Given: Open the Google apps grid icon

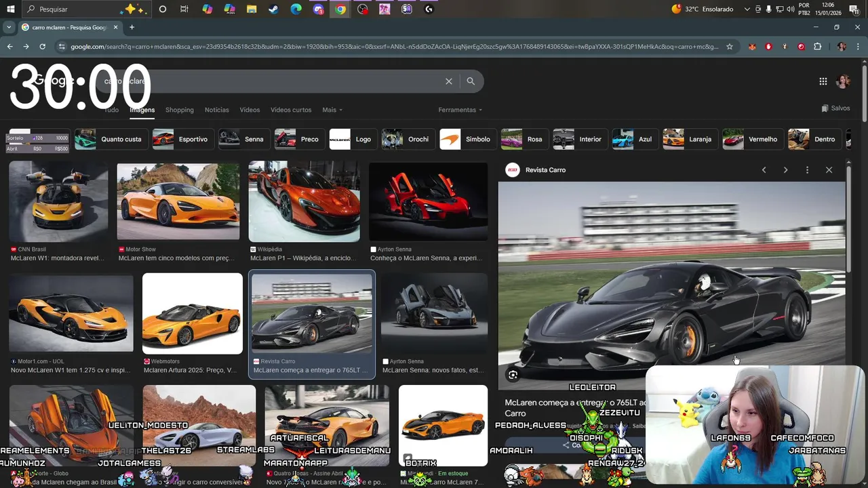Looking at the screenshot, I should 823,81.
